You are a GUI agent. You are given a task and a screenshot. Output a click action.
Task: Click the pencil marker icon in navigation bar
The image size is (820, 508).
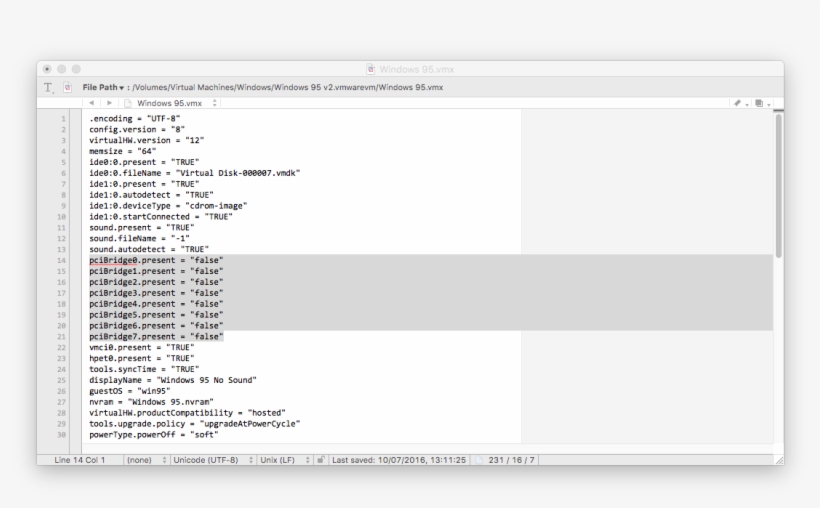[x=738, y=103]
